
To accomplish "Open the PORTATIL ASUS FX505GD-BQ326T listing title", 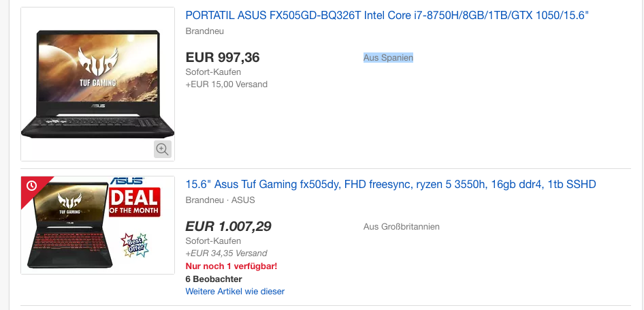I will pos(387,16).
